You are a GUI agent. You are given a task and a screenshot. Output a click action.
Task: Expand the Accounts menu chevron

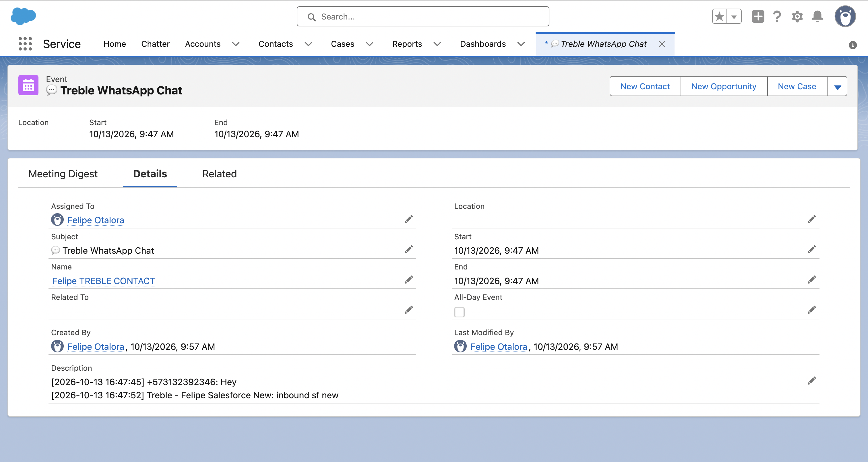click(236, 44)
